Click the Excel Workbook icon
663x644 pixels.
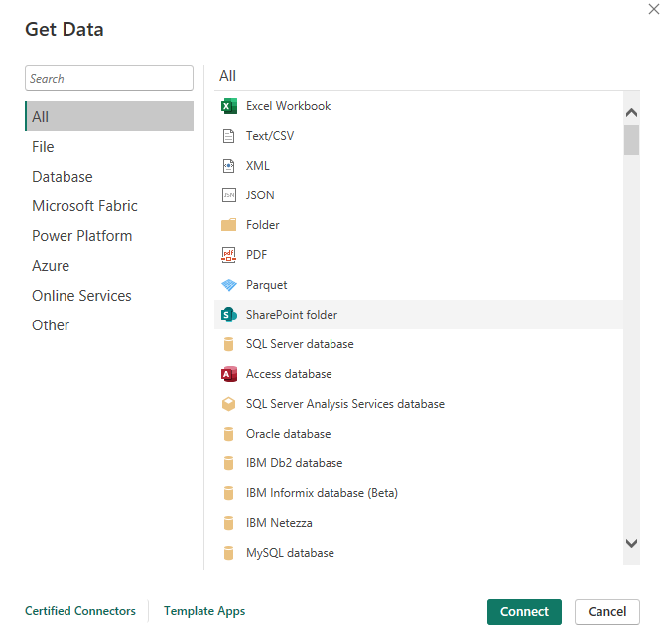[228, 106]
